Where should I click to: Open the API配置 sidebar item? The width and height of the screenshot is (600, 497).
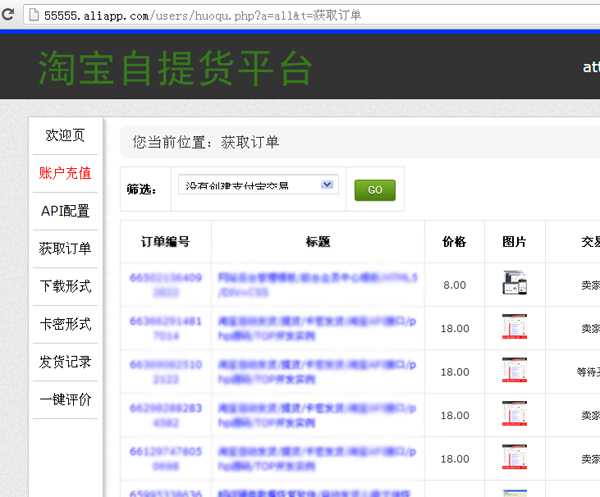pyautogui.click(x=65, y=211)
